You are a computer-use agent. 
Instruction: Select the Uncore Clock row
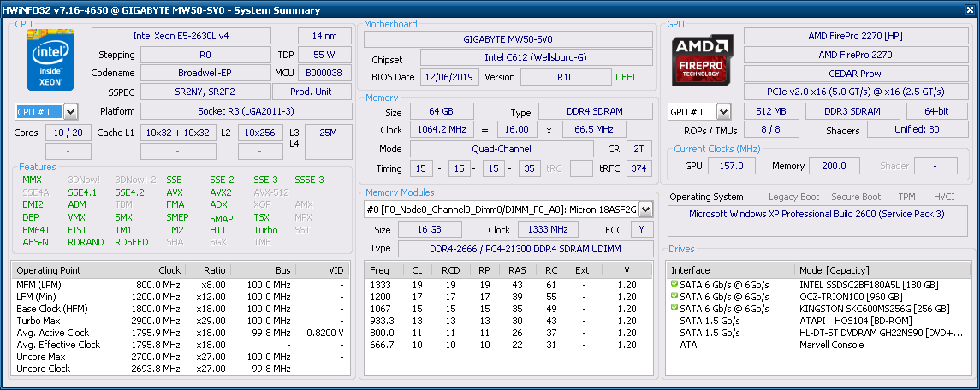(180, 369)
